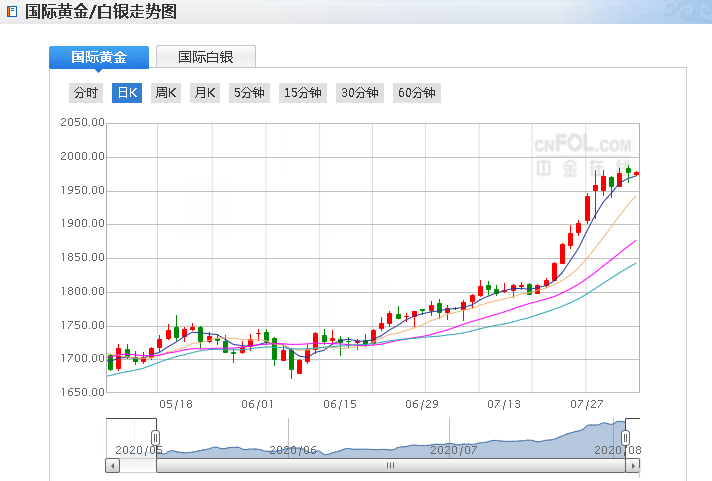712x481 pixels.
Task: Choose the 30分钟 interval
Action: [x=360, y=93]
